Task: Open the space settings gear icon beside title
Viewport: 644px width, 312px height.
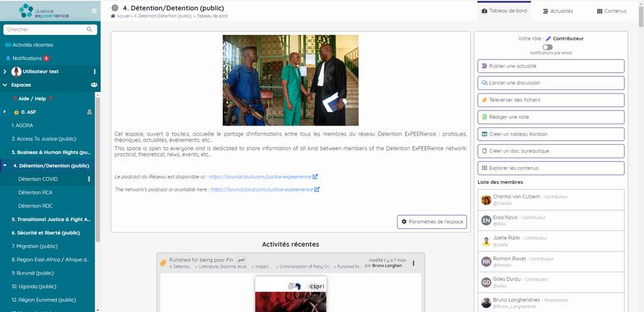Action: 115,8
